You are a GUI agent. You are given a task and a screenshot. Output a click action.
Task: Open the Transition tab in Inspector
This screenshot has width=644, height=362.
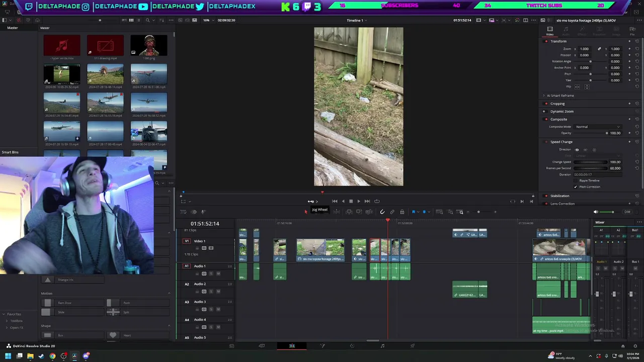coord(599,31)
